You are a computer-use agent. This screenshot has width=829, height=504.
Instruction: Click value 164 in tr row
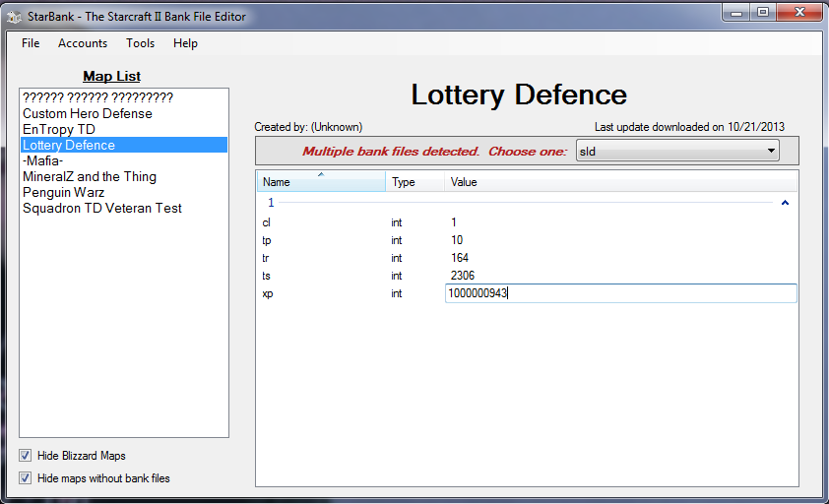tap(460, 258)
